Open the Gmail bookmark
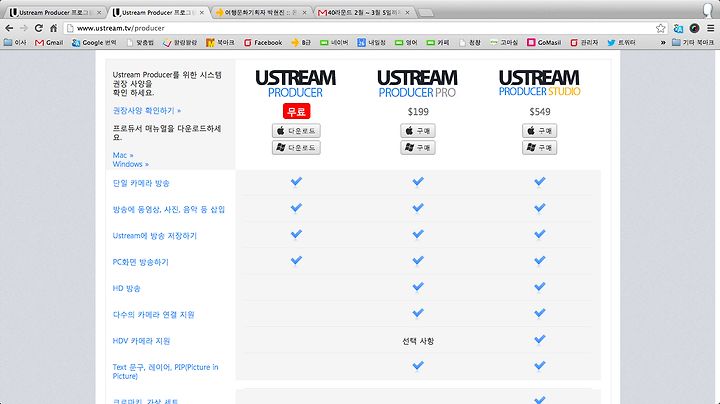 tap(49, 42)
